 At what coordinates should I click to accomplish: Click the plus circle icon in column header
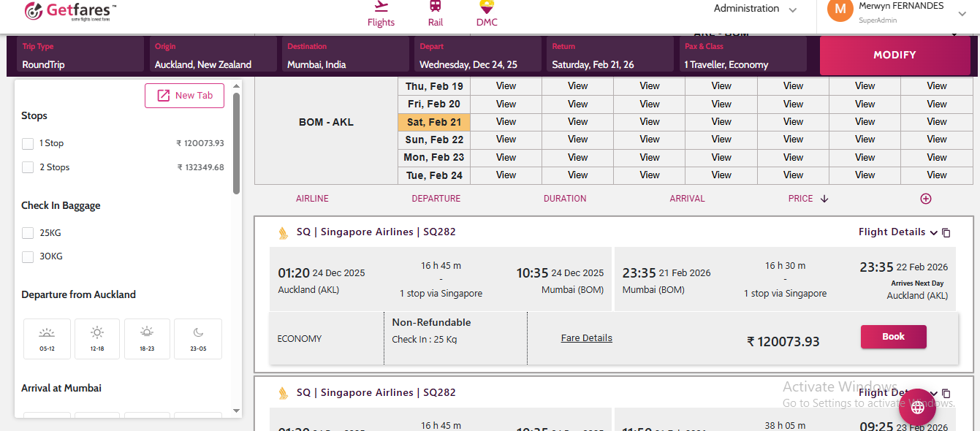tap(926, 199)
